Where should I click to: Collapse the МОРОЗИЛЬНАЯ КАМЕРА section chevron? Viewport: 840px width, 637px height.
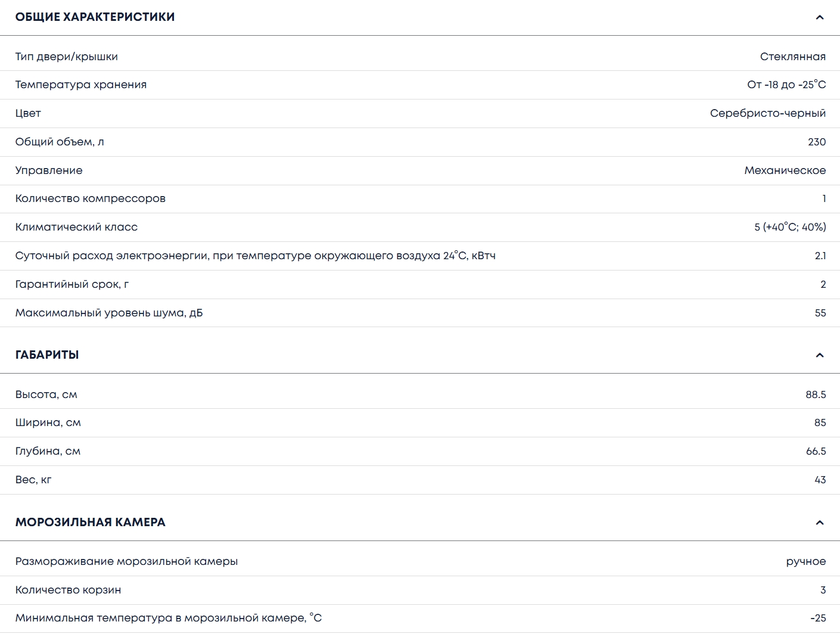coord(819,523)
